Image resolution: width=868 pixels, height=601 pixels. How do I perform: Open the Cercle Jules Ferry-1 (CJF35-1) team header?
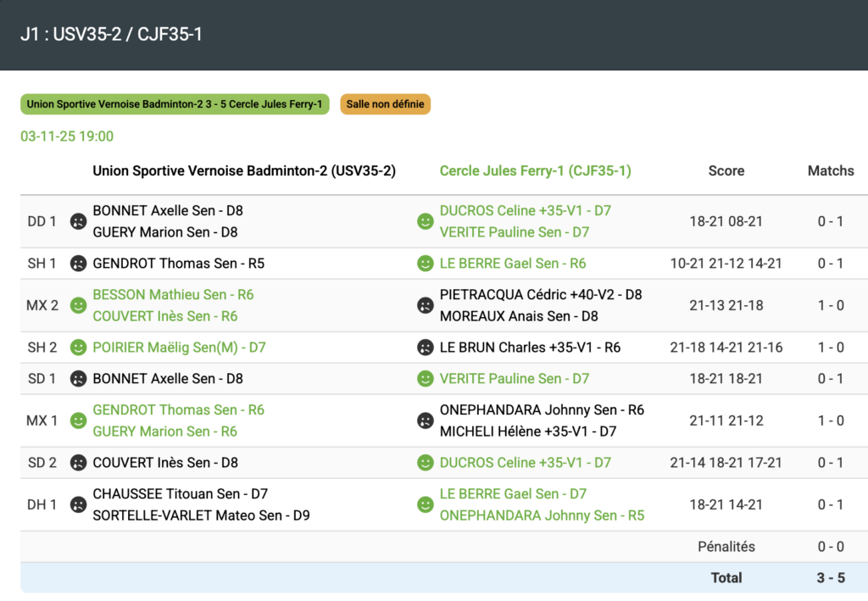coord(535,171)
